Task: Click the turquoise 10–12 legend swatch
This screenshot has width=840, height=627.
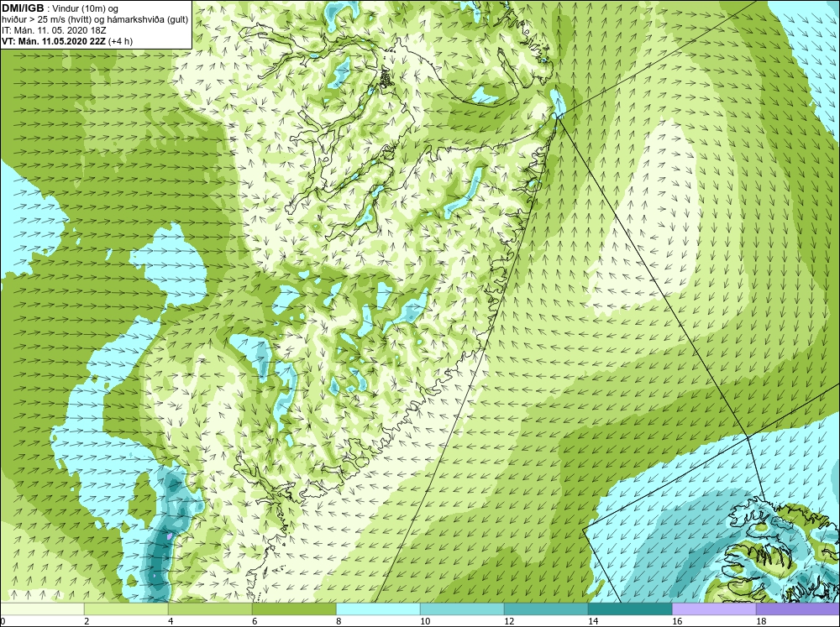Action: point(462,609)
